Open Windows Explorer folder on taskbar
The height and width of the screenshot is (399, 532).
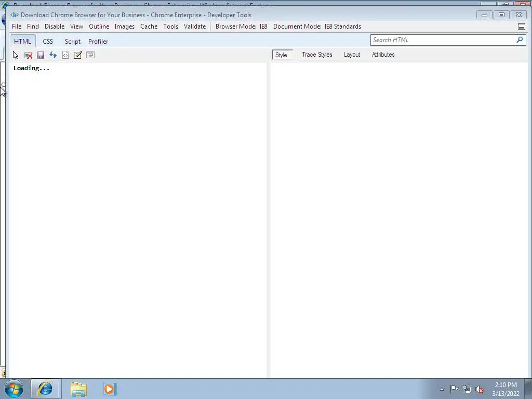click(78, 389)
